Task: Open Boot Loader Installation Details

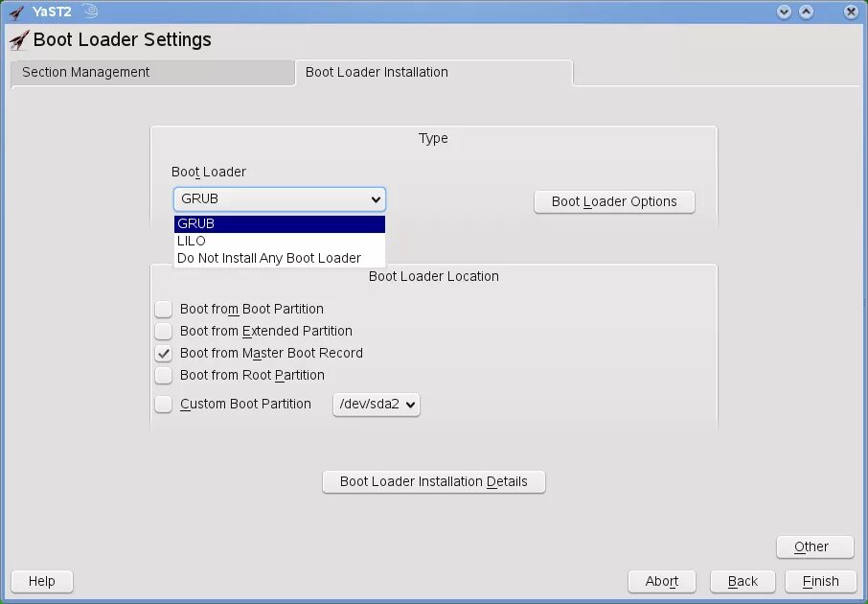Action: click(434, 481)
